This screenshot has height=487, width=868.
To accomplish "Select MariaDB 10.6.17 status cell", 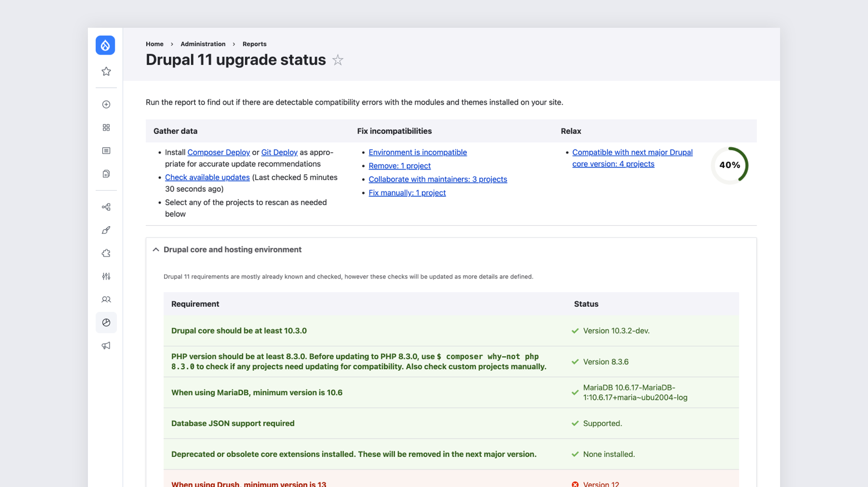I will [x=635, y=392].
